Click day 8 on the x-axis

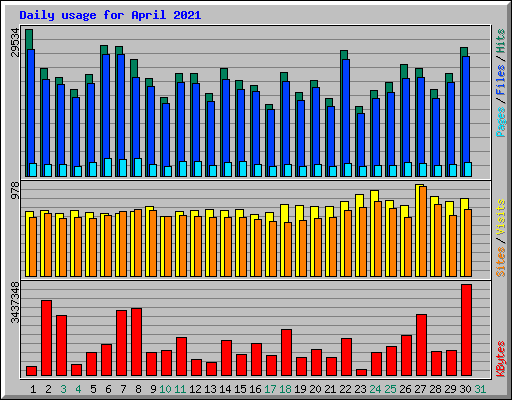[x=138, y=389]
